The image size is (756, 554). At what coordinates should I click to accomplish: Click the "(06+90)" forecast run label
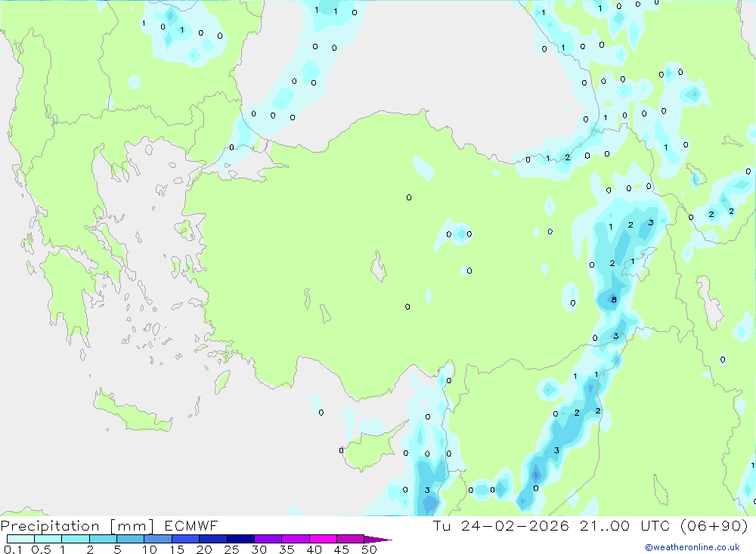click(x=714, y=525)
